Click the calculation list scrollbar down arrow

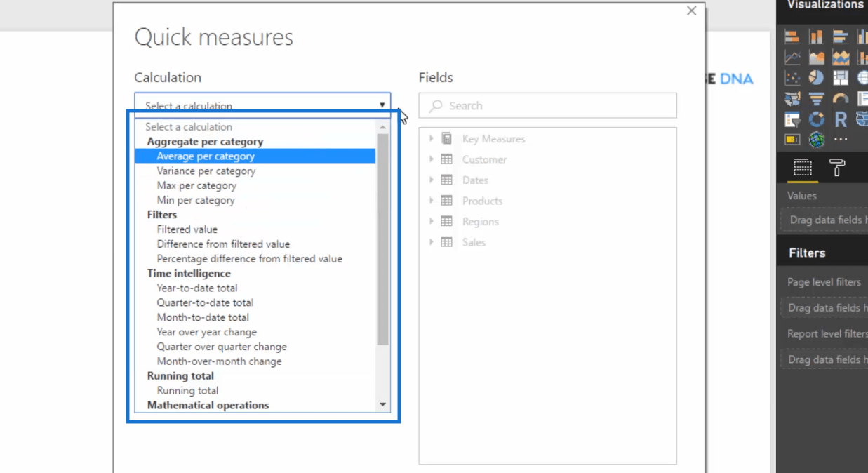(x=382, y=404)
